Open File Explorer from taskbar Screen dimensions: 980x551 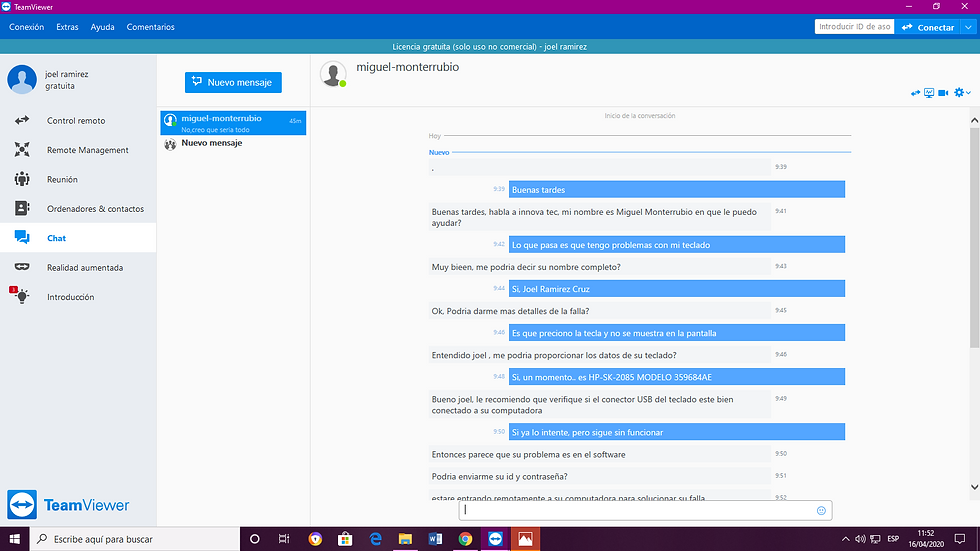pyautogui.click(x=405, y=539)
